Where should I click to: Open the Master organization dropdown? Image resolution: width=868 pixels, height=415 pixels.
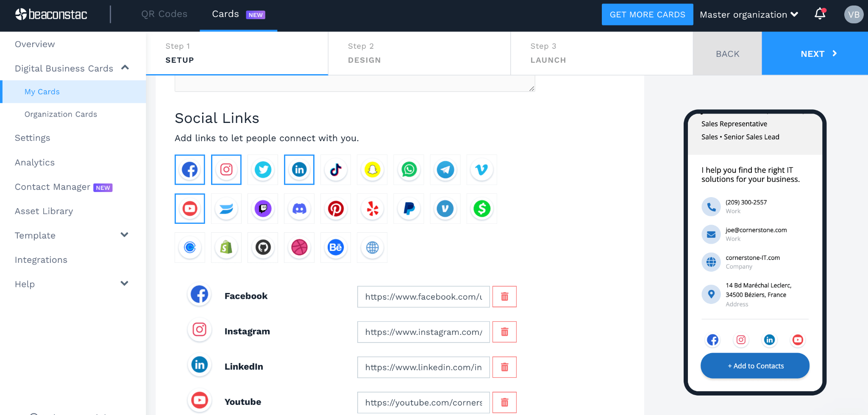(x=748, y=15)
